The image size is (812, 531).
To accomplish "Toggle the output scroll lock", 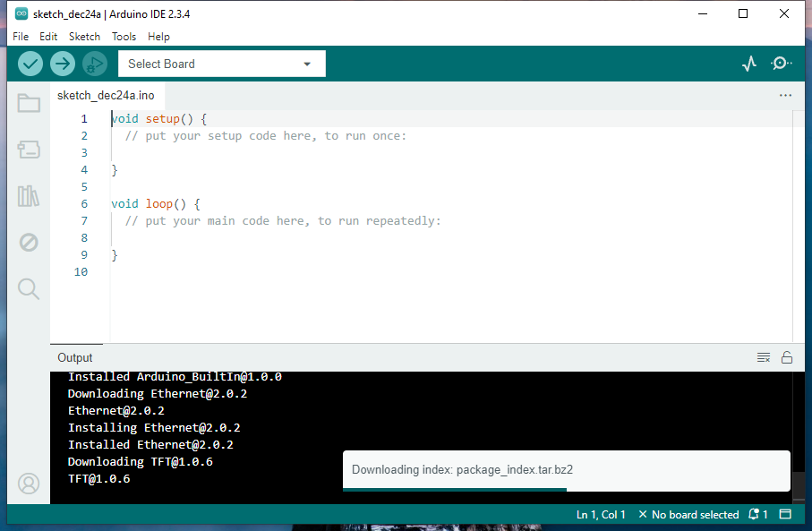I will point(787,357).
